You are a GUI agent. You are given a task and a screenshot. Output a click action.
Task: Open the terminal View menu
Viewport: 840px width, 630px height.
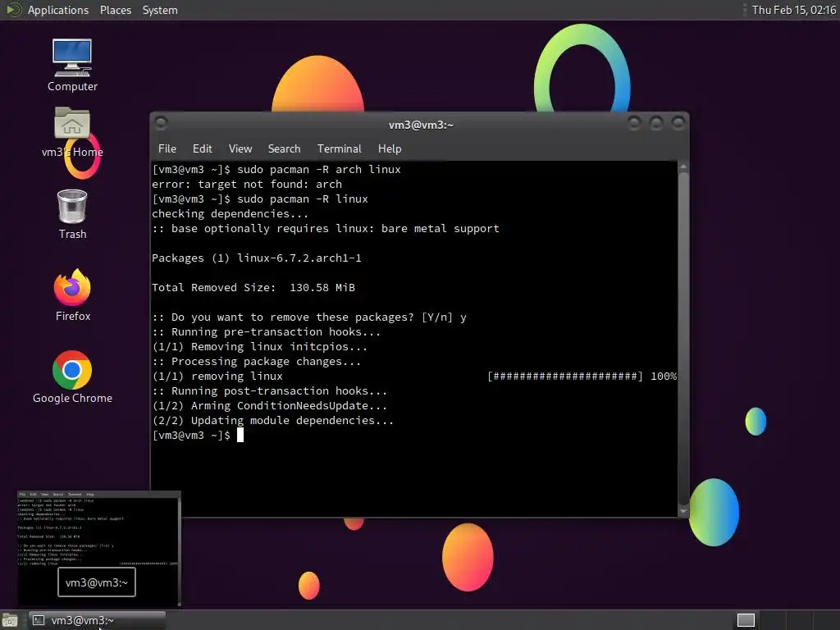coord(240,149)
